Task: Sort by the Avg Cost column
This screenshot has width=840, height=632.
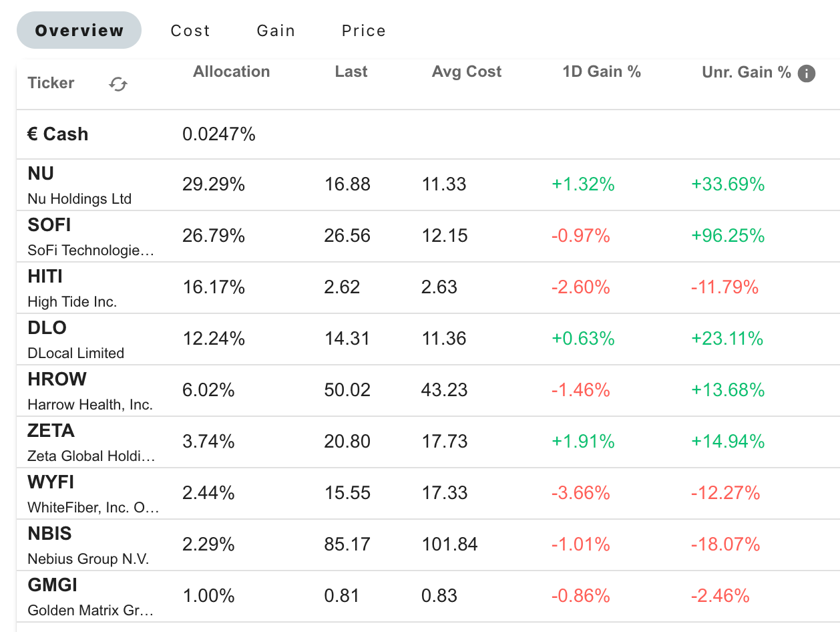Action: pos(466,71)
